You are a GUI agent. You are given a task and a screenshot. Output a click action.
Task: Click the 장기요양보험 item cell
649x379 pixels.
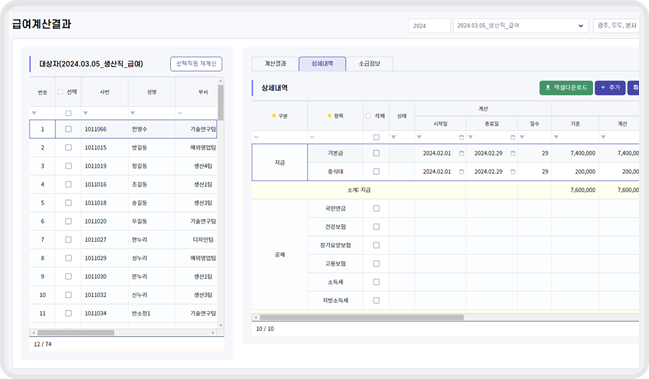pos(335,245)
